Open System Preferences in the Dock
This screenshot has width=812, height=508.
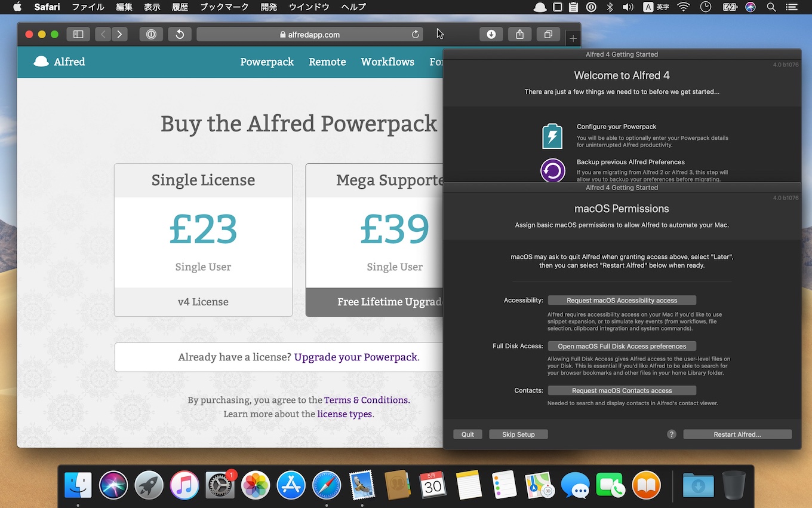220,485
